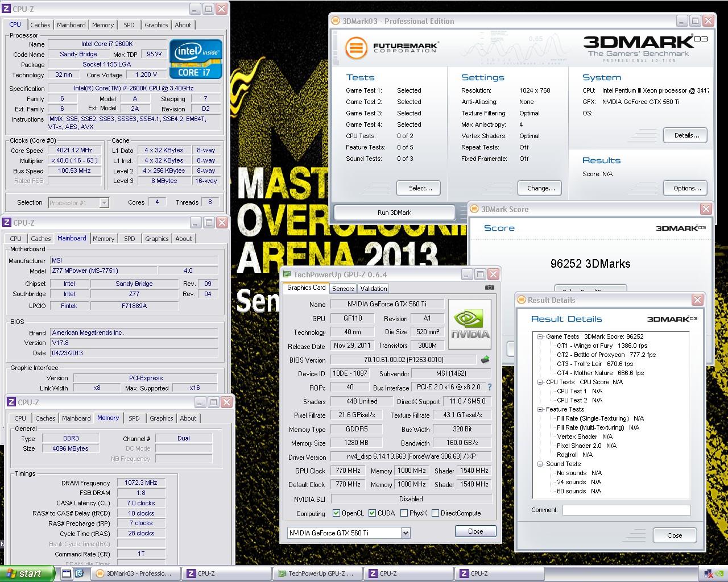The image size is (728, 582).
Task: Click the 96252 3DMarks score text
Action: tap(590, 264)
